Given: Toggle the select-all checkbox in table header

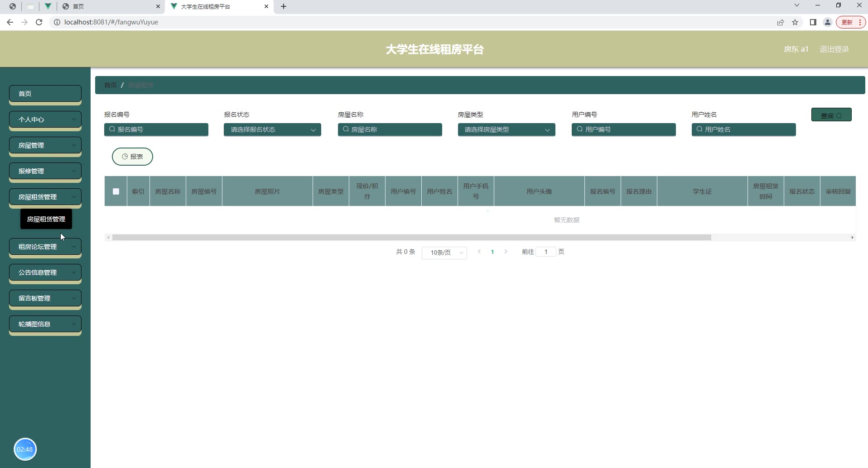Looking at the screenshot, I should (x=116, y=191).
